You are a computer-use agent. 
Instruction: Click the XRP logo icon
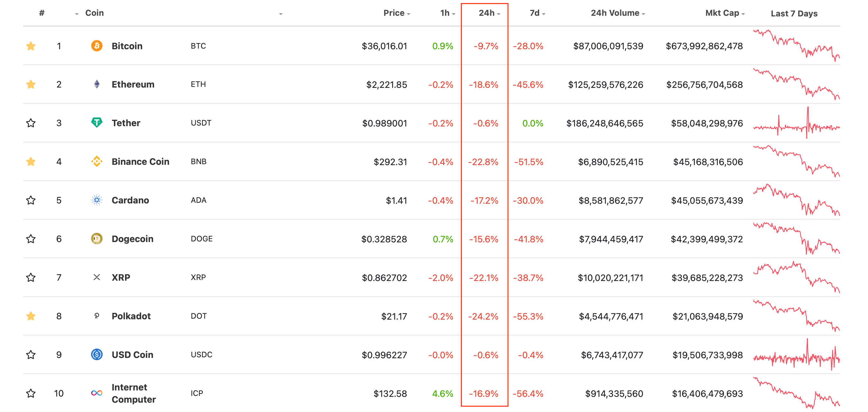coord(97,277)
